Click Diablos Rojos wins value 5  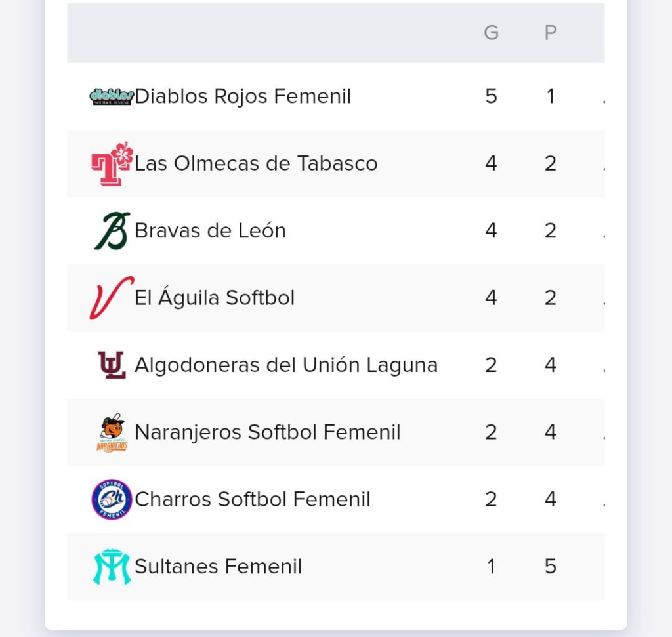(x=491, y=96)
